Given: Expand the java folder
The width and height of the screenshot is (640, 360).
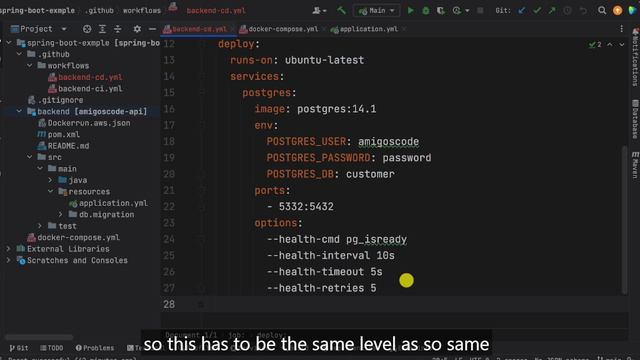Looking at the screenshot, I should coord(50,180).
